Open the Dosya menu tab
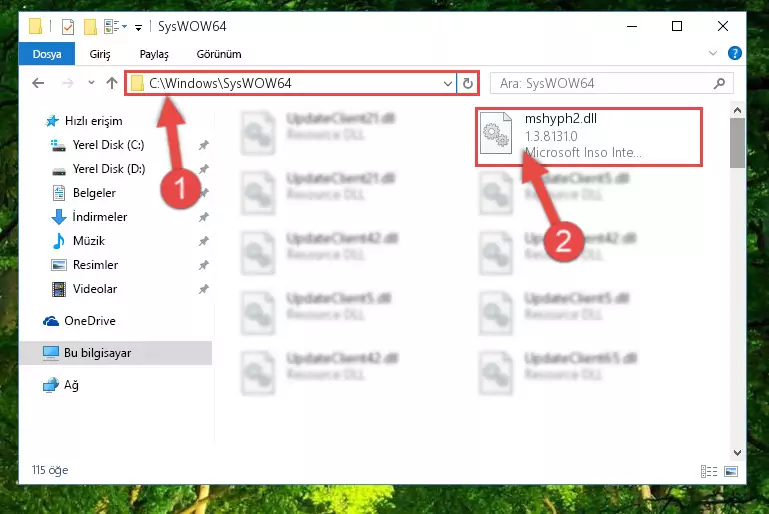 coord(47,54)
